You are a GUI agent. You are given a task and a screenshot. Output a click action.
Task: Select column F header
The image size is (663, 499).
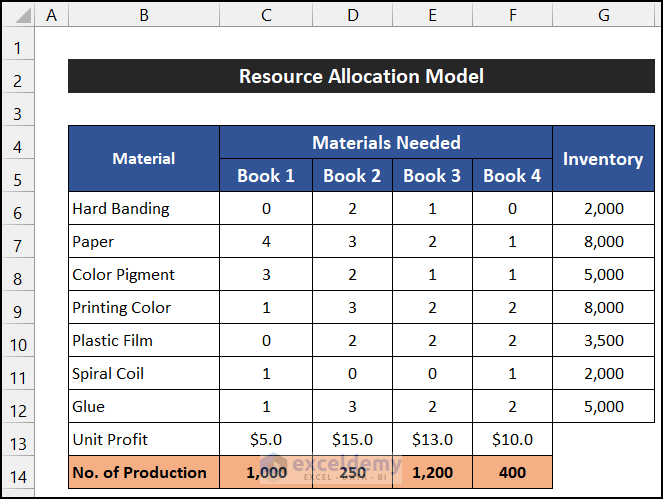512,15
